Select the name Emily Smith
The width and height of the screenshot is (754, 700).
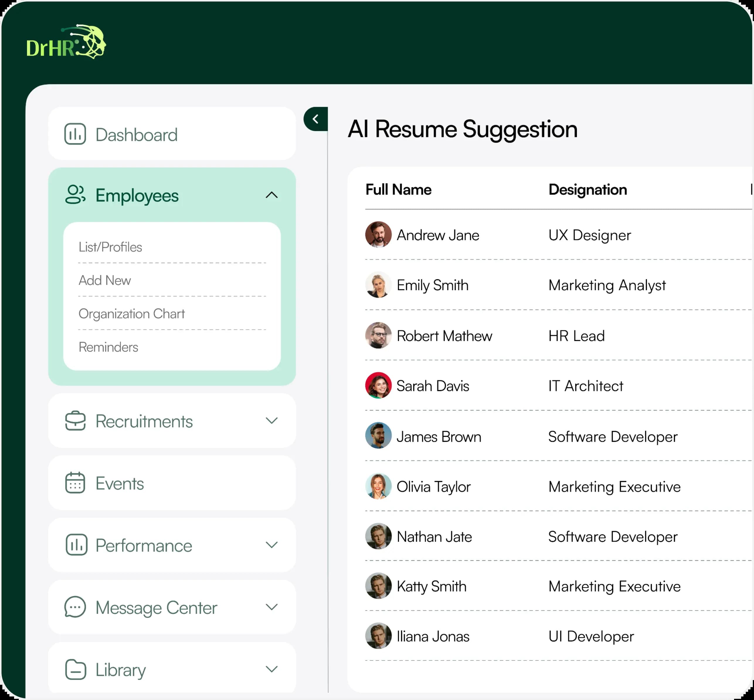[x=433, y=285]
